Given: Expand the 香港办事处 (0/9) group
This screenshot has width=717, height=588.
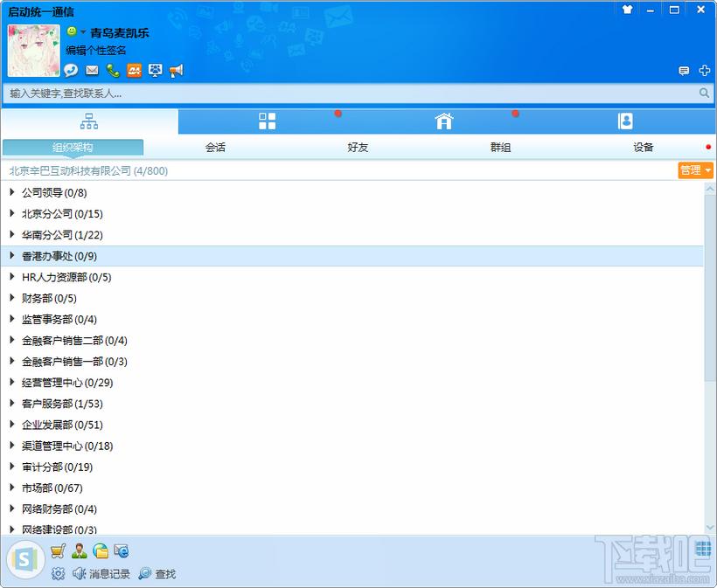Looking at the screenshot, I should (x=12, y=256).
